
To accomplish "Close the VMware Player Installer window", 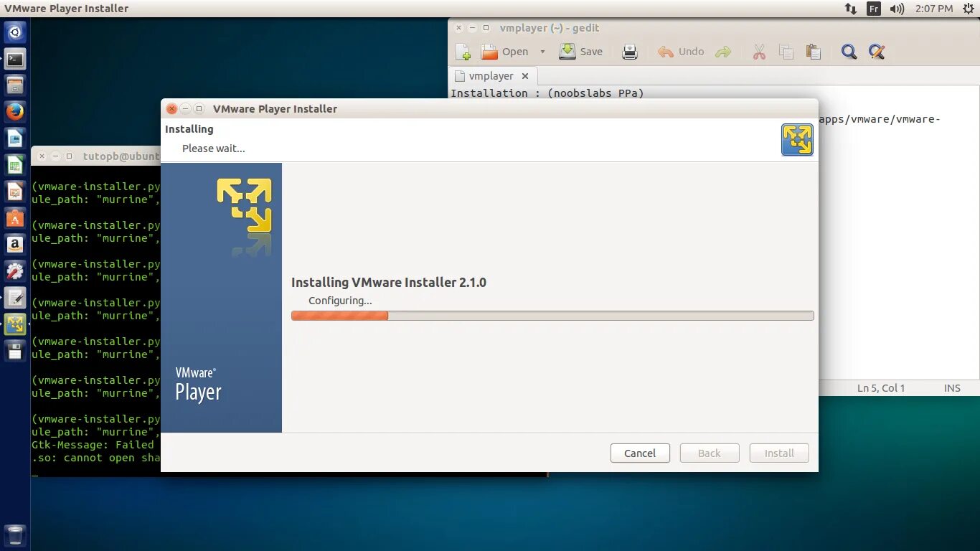I will coord(171,109).
